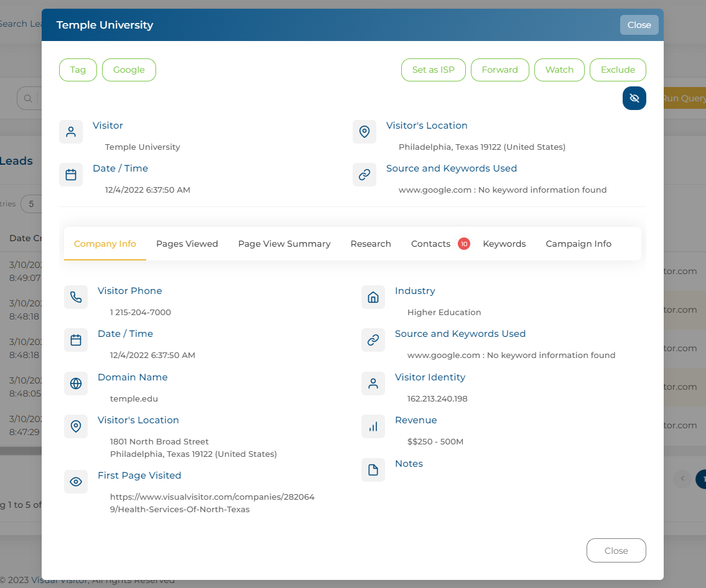Click the search magnifier icon behind dialog
706x588 pixels.
coord(28,98)
